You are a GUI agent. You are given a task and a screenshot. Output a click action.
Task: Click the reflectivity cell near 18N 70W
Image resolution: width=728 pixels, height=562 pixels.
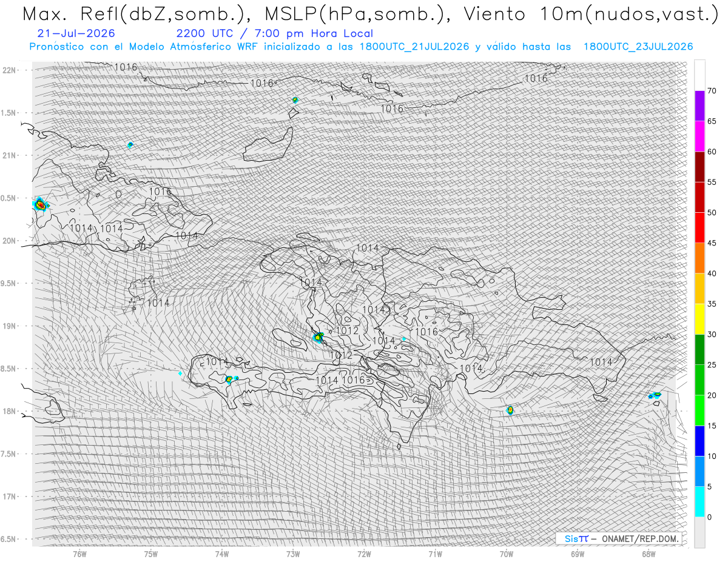[x=510, y=410]
